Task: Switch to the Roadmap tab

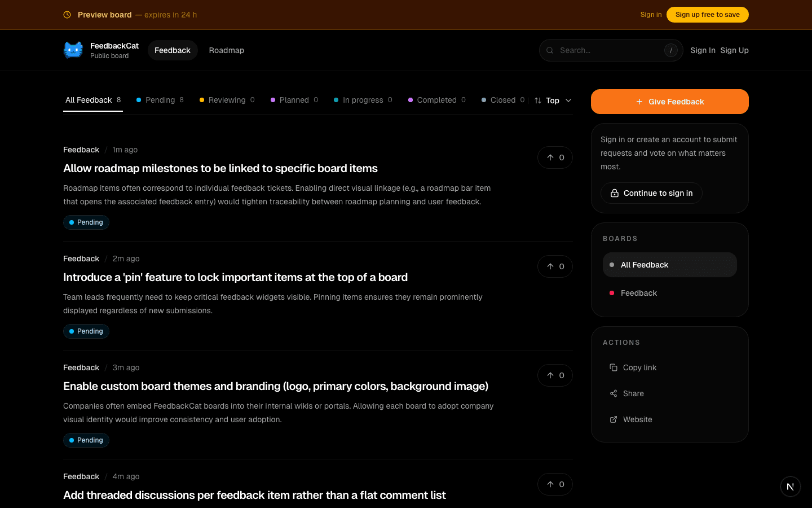Action: pyautogui.click(x=226, y=50)
